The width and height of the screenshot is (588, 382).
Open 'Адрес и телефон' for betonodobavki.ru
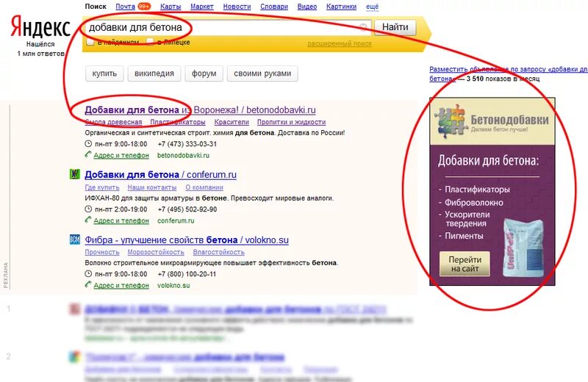[121, 155]
